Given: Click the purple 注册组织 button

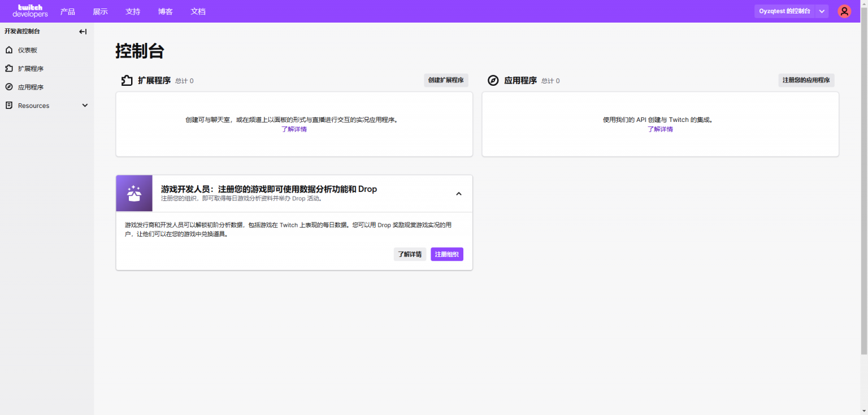Looking at the screenshot, I should (x=446, y=254).
